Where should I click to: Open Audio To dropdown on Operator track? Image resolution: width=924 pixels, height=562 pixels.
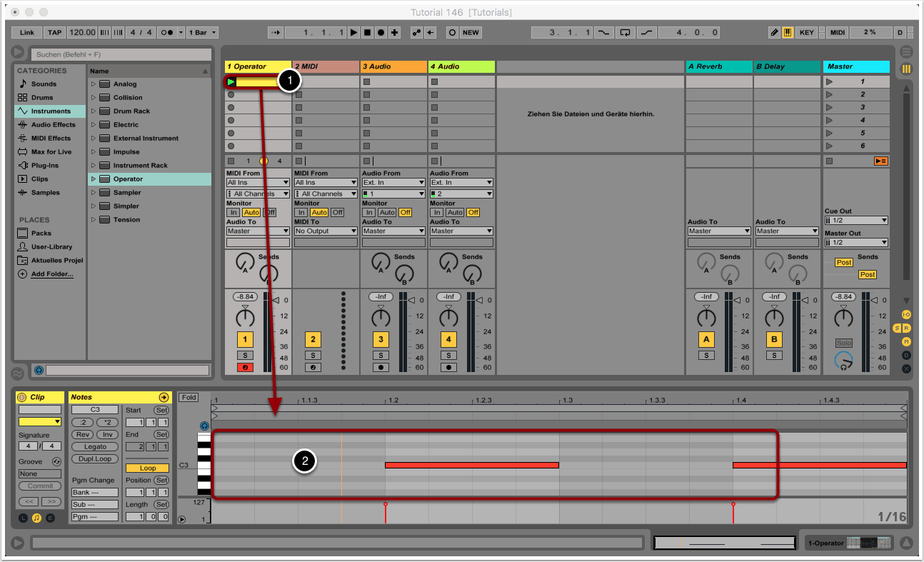258,231
